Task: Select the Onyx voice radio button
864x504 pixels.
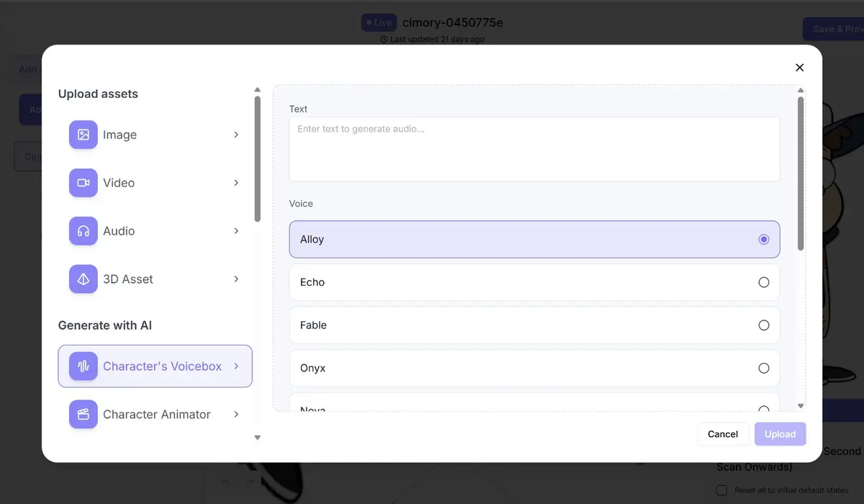Action: coord(764,368)
